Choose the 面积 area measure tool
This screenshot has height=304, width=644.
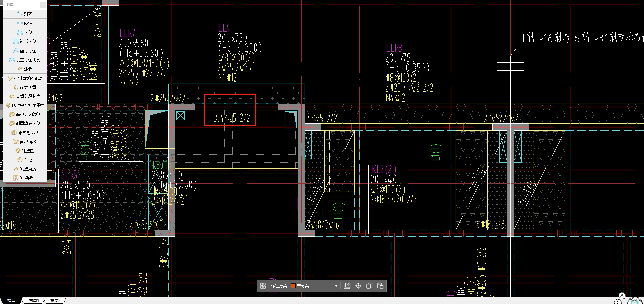(25, 32)
